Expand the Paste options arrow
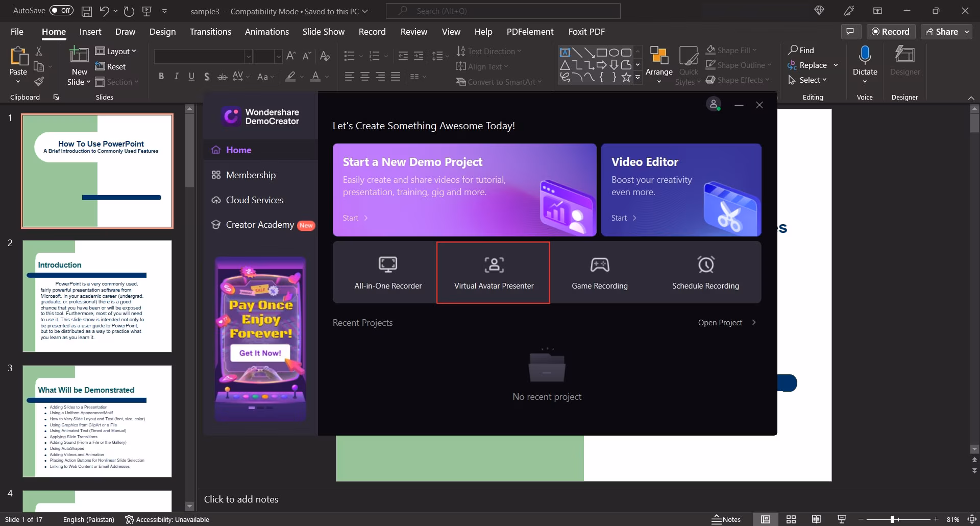The width and height of the screenshot is (980, 526). [x=18, y=82]
